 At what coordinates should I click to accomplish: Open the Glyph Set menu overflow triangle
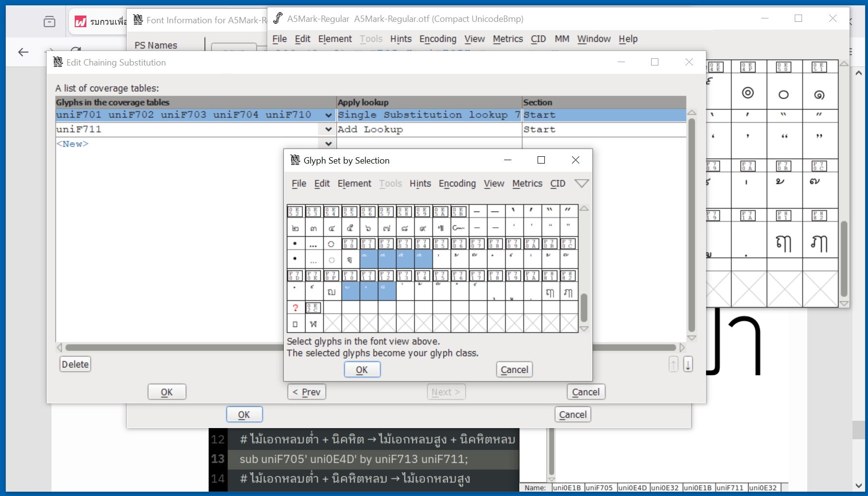[x=581, y=183]
